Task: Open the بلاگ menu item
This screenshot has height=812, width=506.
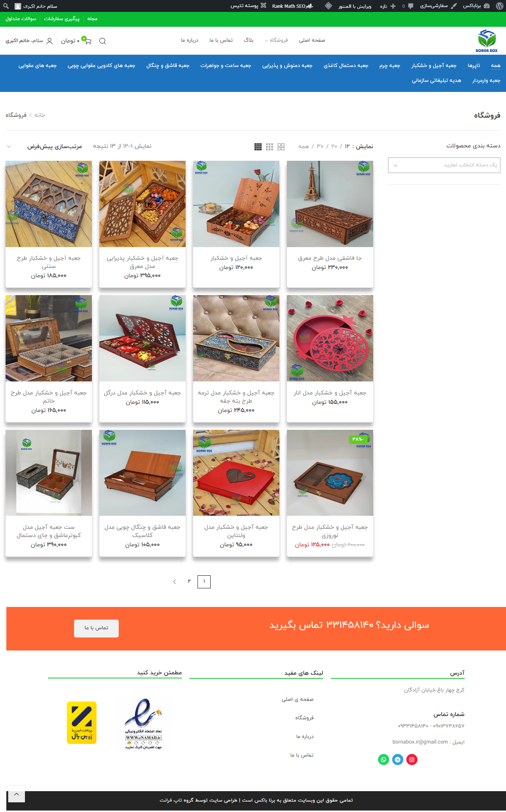Action: 249,40
